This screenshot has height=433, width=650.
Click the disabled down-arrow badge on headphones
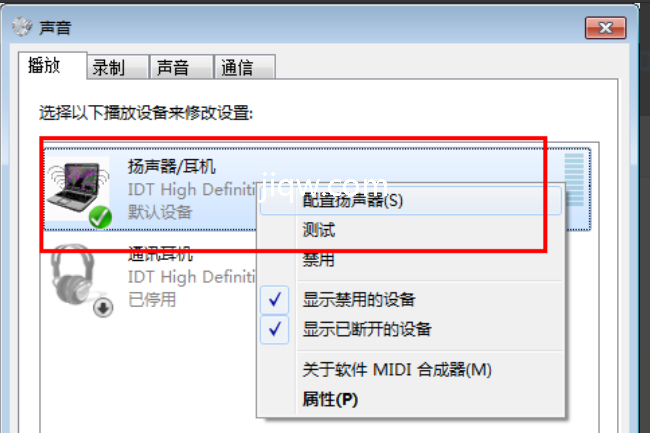tap(103, 307)
